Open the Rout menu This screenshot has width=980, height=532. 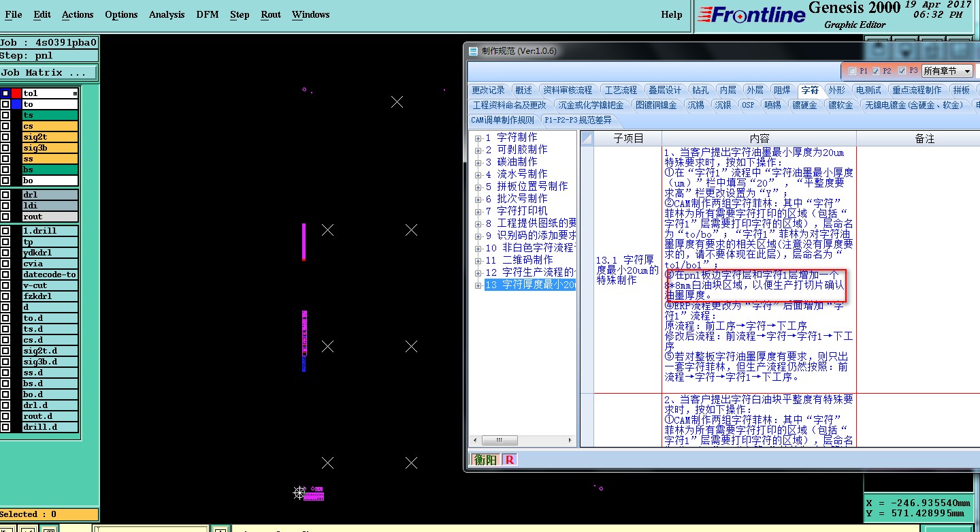tap(271, 14)
